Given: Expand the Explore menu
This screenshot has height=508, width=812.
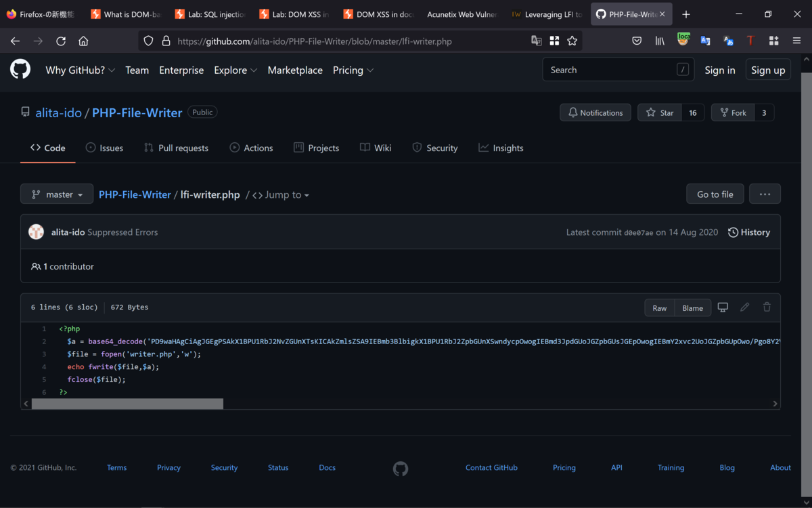Looking at the screenshot, I should 235,70.
